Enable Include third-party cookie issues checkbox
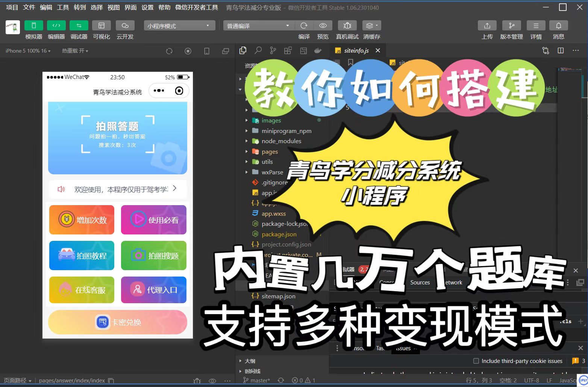The image size is (588, 387). click(476, 361)
